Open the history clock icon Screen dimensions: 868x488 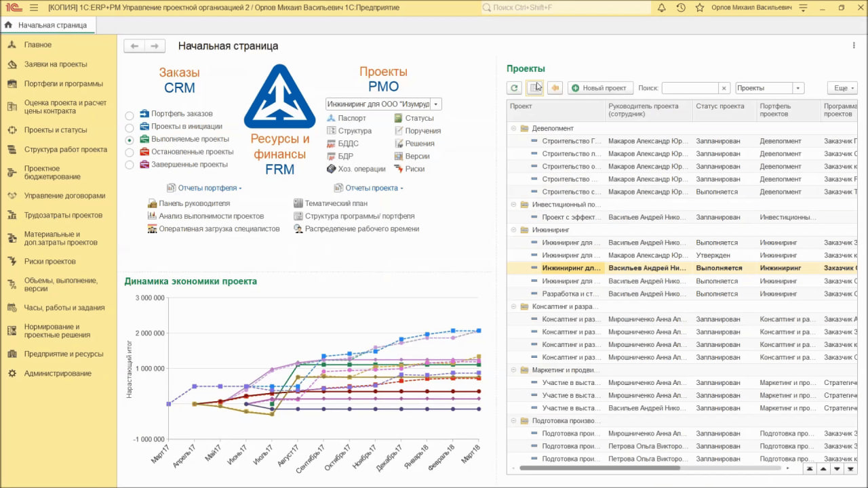click(681, 8)
